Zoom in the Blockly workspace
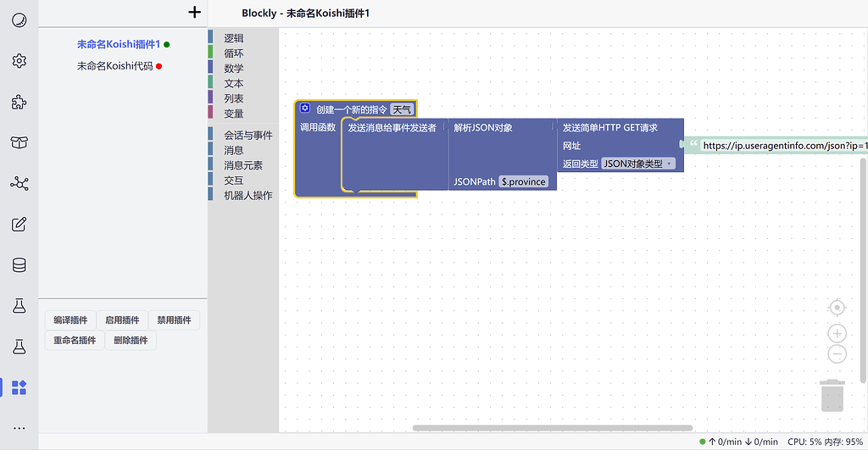The image size is (868, 450). 837,334
